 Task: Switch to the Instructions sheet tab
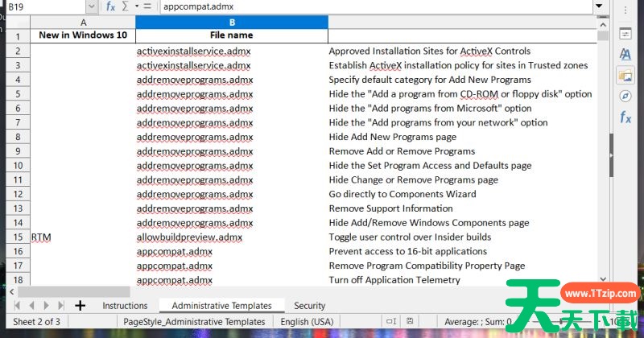point(125,306)
